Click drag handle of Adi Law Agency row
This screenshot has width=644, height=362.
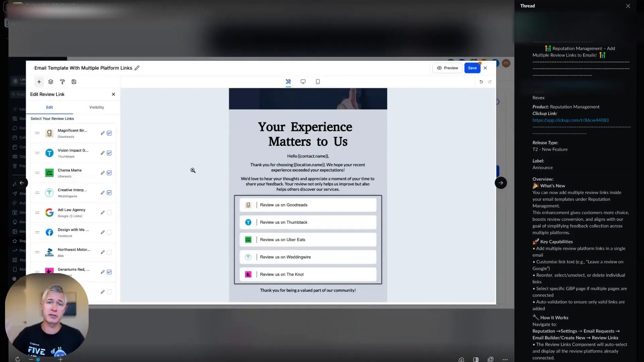click(x=37, y=213)
